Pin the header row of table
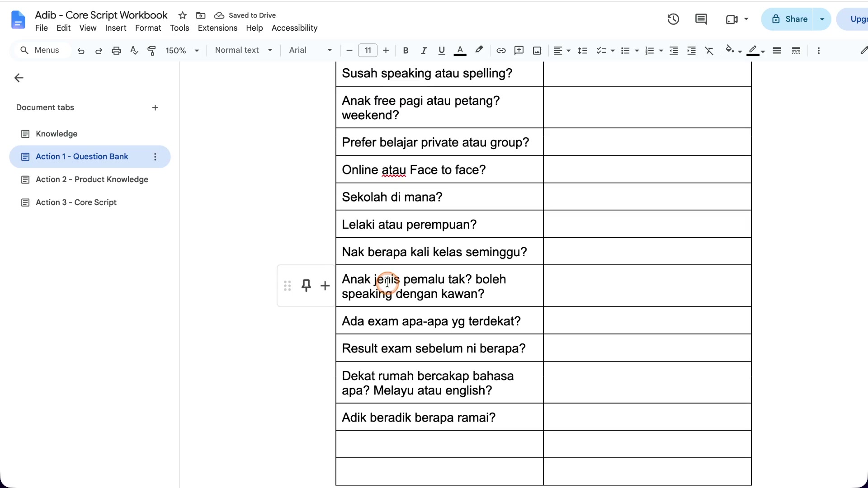868x488 pixels. click(306, 286)
